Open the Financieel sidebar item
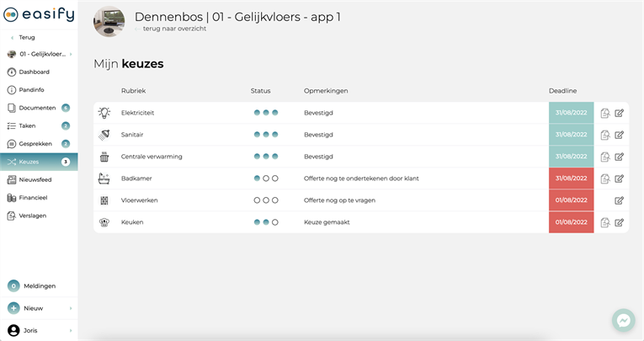This screenshot has width=644, height=341. 35,198
